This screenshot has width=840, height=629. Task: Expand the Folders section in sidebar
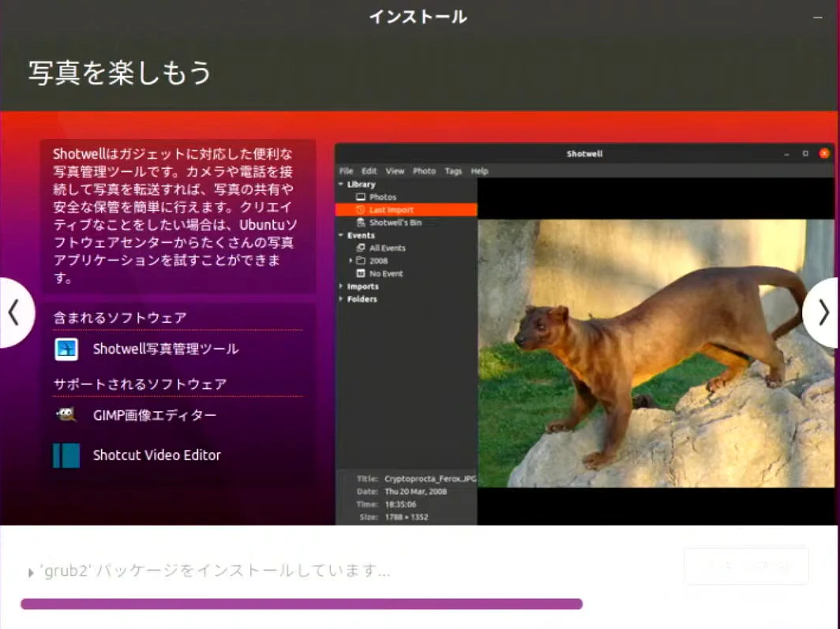341,299
